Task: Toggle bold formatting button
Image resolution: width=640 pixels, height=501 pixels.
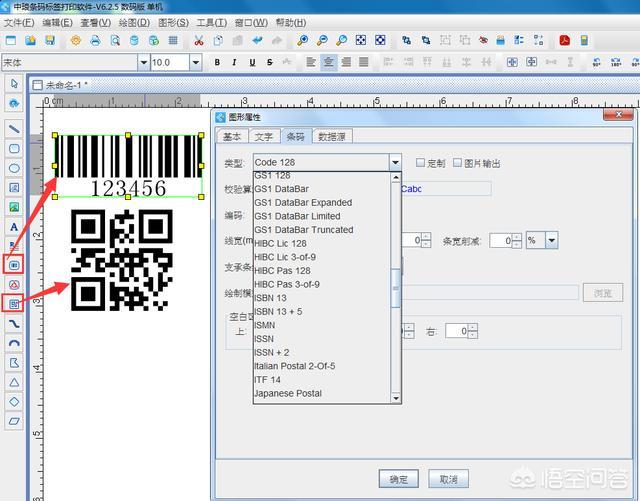Action: click(x=217, y=62)
